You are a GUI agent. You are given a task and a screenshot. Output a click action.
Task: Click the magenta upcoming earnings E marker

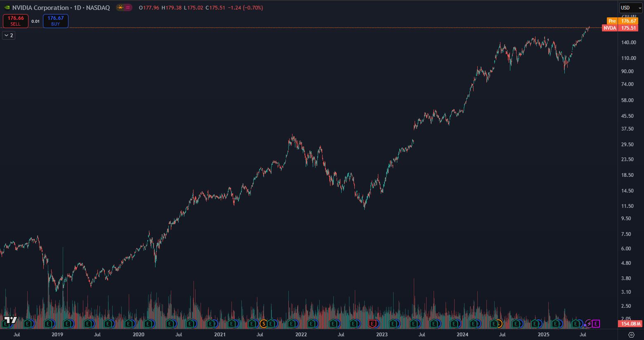coord(596,324)
